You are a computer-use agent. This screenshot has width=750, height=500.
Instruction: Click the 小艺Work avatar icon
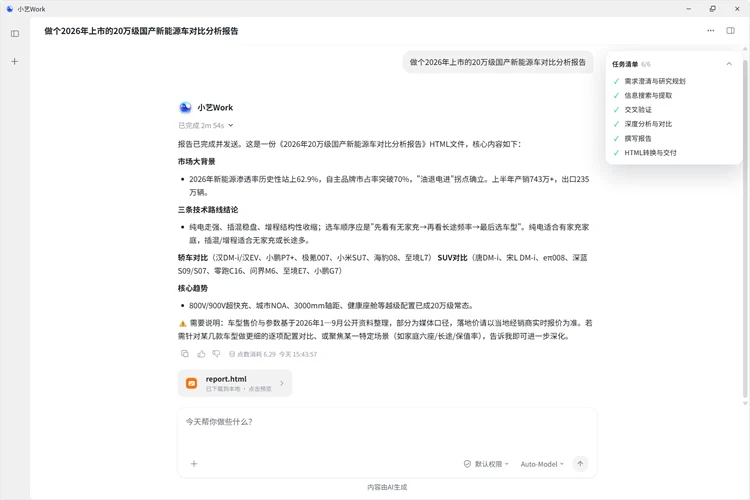pyautogui.click(x=185, y=108)
